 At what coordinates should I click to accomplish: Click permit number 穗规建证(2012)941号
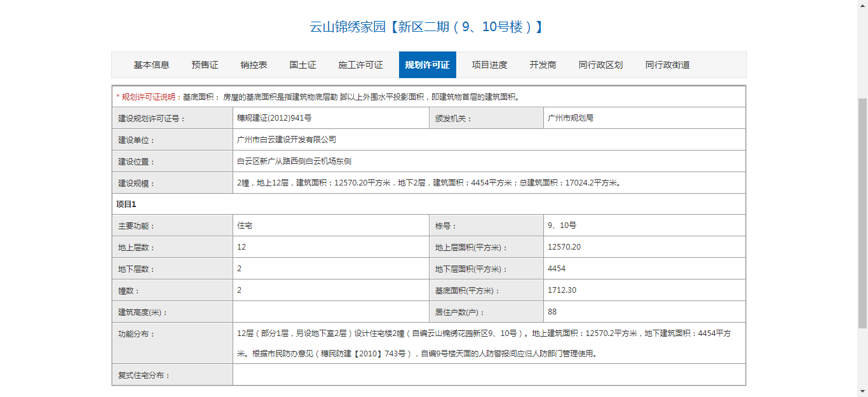point(274,118)
